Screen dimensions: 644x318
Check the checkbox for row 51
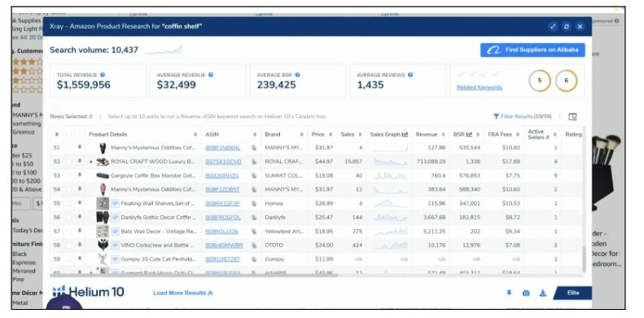(x=69, y=148)
